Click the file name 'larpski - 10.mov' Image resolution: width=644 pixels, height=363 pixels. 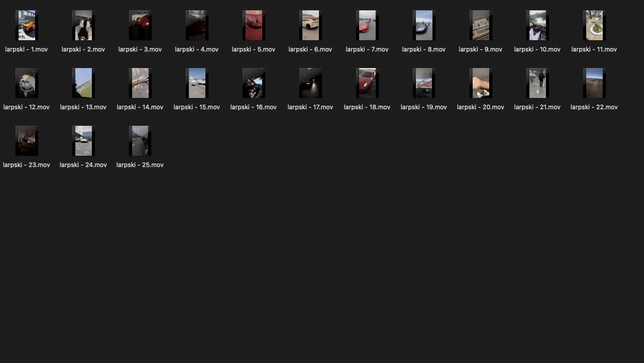pos(537,49)
